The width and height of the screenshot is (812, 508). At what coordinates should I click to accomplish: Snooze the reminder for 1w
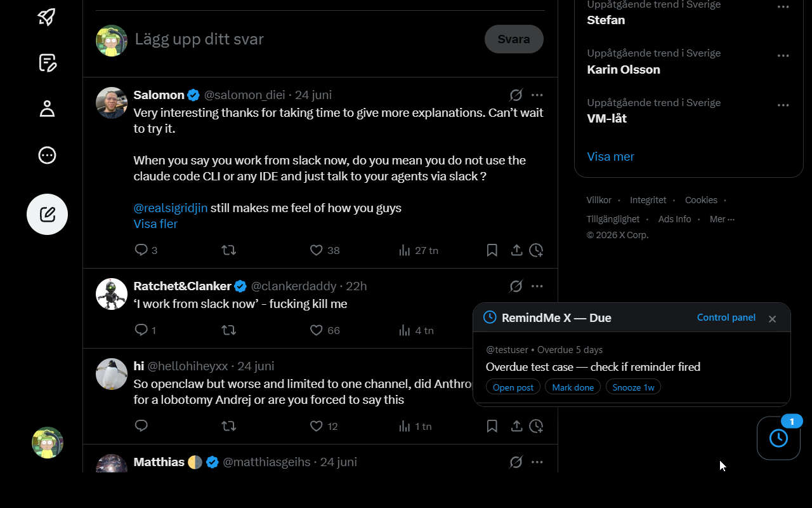click(633, 387)
